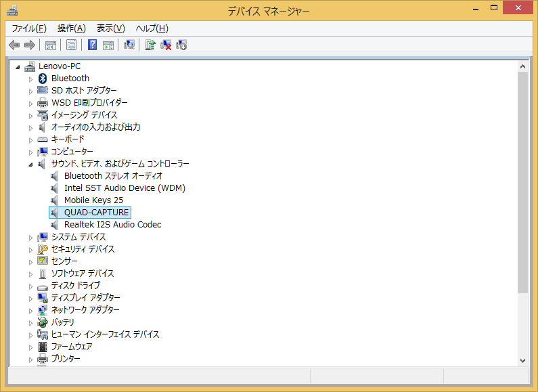Expand the システム デバイス category
538x392 pixels.
[30, 238]
